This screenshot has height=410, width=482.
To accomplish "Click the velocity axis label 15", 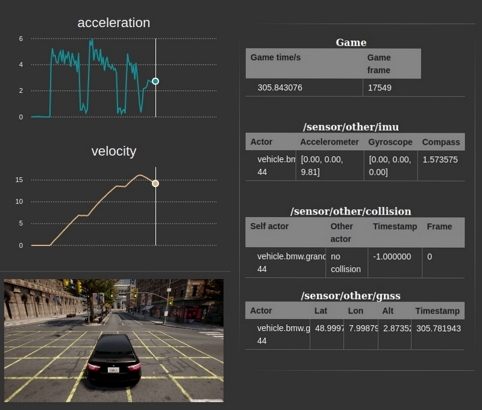I will [x=19, y=180].
